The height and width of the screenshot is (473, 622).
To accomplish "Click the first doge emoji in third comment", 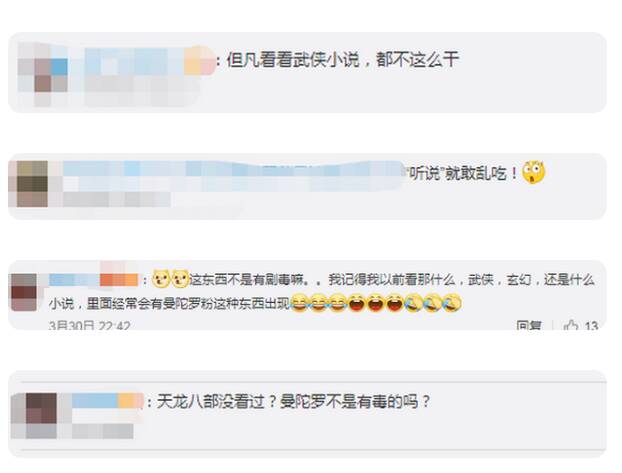I will pyautogui.click(x=161, y=279).
